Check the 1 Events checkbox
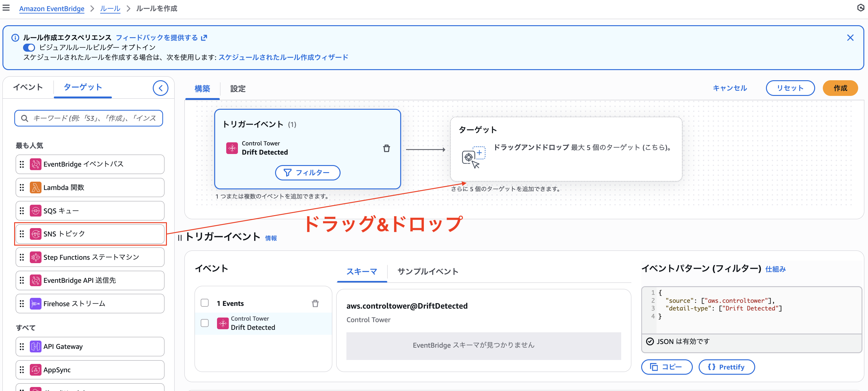Image resolution: width=868 pixels, height=391 pixels. (x=204, y=303)
